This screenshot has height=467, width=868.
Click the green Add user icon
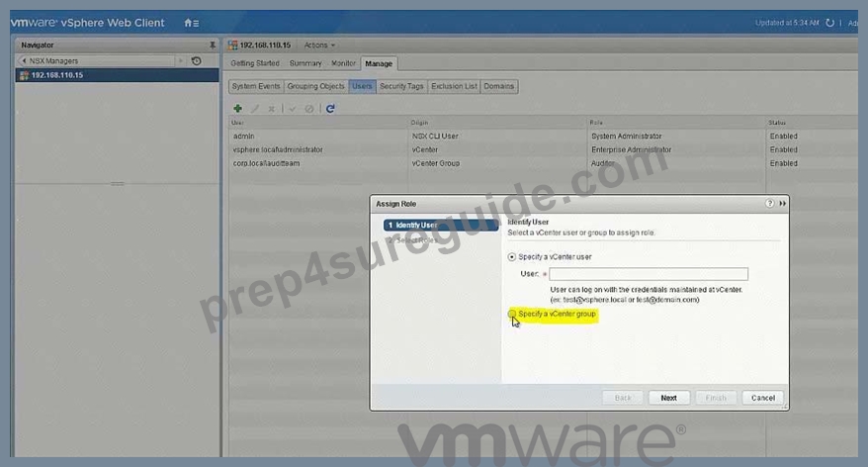(x=237, y=109)
